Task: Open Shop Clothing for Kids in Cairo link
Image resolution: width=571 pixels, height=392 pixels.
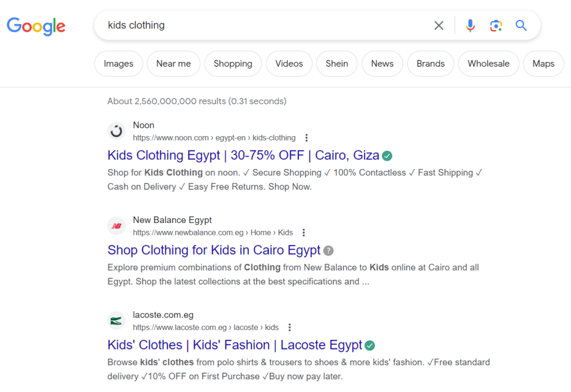Action: pos(214,250)
